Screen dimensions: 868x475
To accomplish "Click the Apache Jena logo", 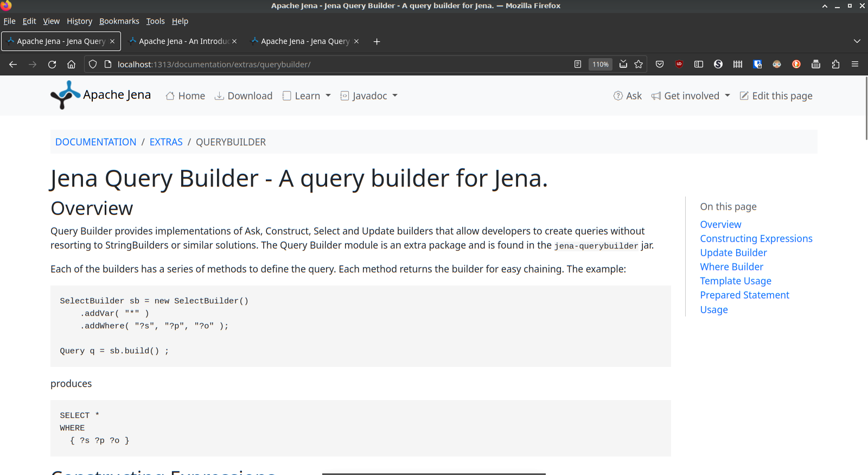I will (101, 95).
